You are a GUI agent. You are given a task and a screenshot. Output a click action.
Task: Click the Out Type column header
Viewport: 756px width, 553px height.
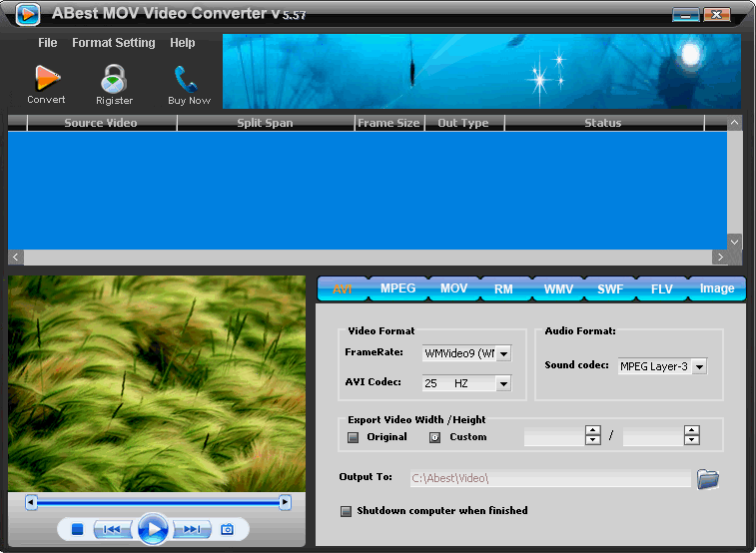click(463, 124)
